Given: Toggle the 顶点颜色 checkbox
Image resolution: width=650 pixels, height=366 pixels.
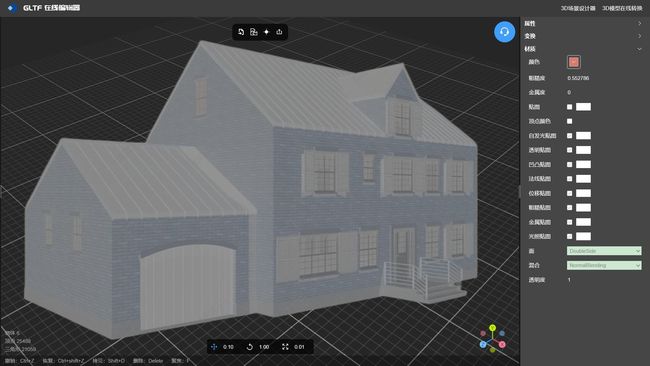Looking at the screenshot, I should [x=570, y=121].
